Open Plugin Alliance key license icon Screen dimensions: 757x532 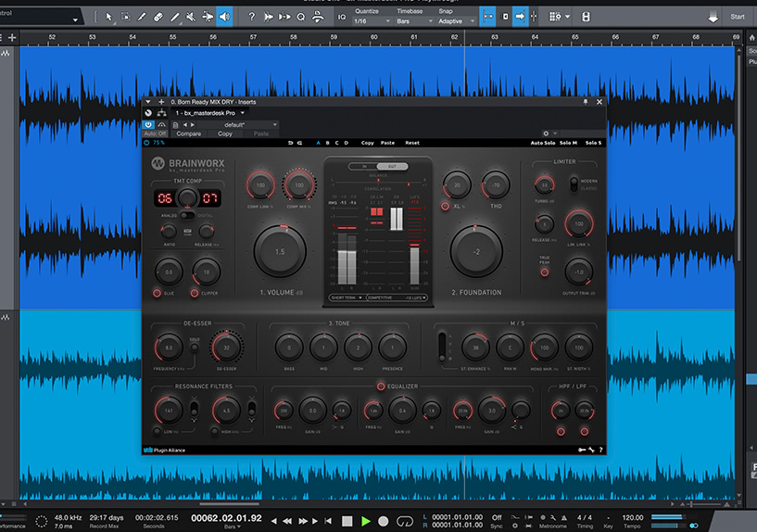pyautogui.click(x=582, y=450)
